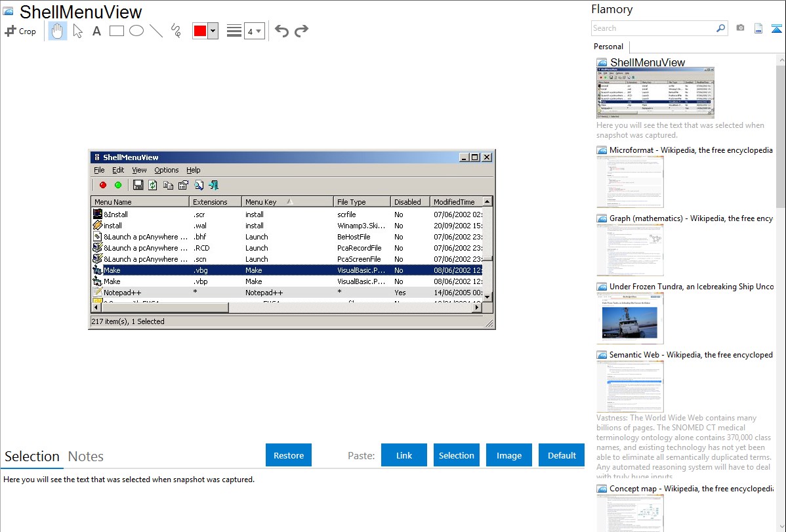The height and width of the screenshot is (532, 786).
Task: Select the pcAnywhere row with .RCD extension
Action: click(287, 248)
